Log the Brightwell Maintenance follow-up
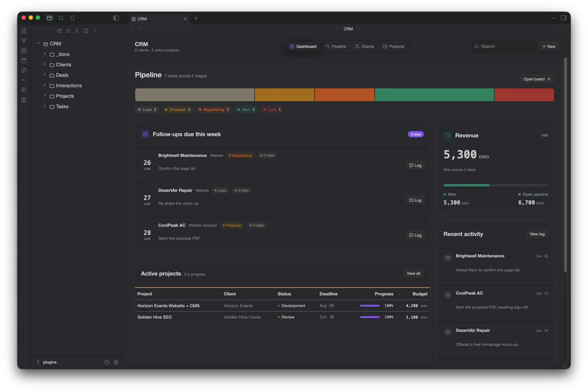Viewport: 588px width, 392px height. [x=415, y=166]
